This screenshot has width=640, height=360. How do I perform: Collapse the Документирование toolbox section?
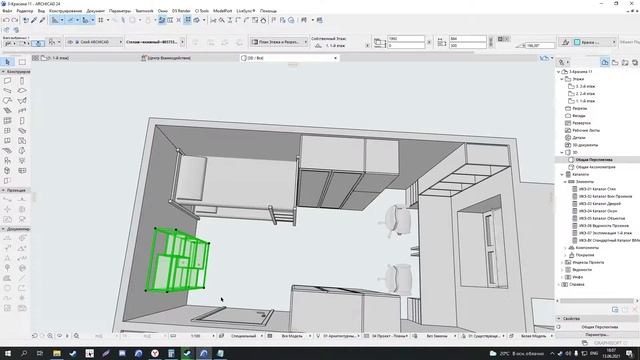coord(3,229)
